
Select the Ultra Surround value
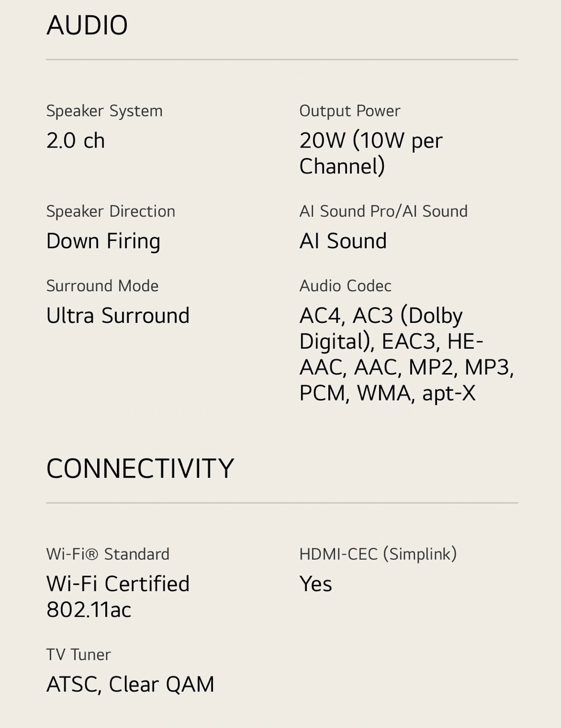click(118, 315)
